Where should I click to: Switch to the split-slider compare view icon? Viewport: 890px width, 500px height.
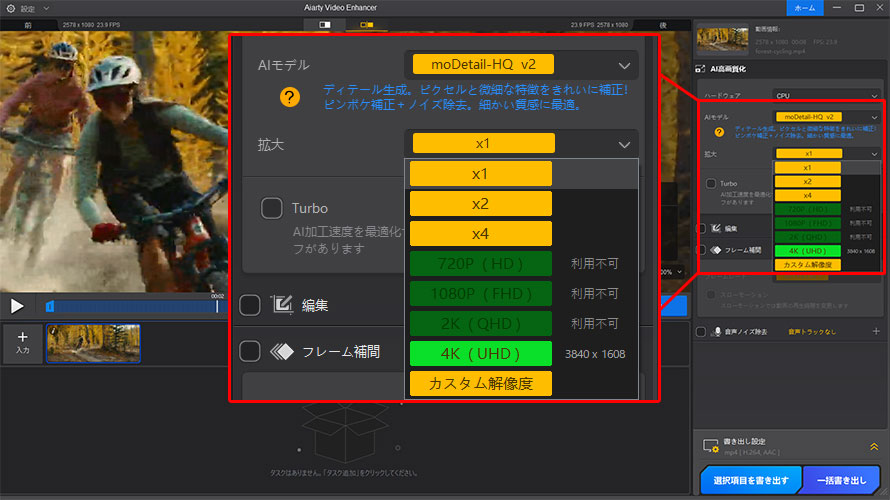click(x=325, y=25)
